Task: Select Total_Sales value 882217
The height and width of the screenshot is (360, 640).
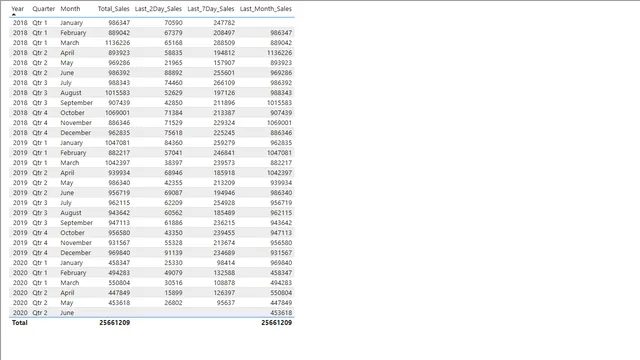Action: pos(119,153)
